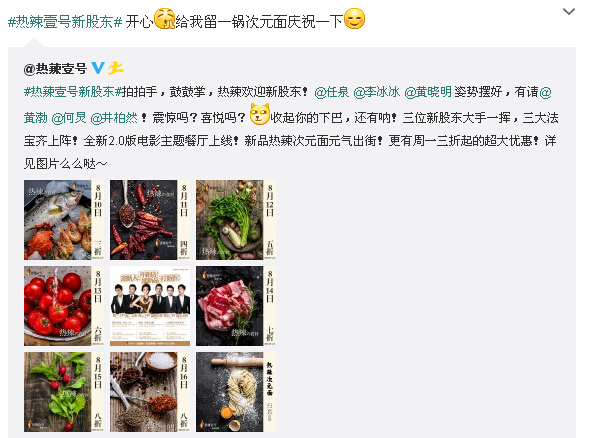View the noodles and rolling pin image
Viewport: 591px width, 438px height.
click(x=236, y=392)
